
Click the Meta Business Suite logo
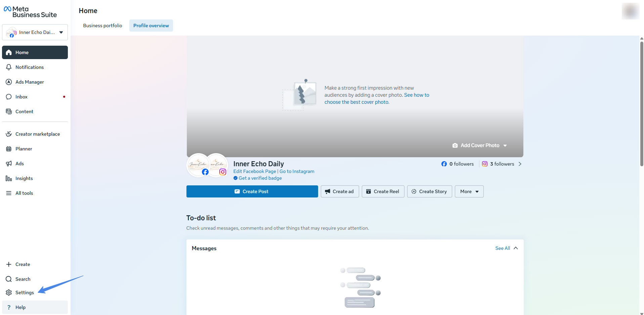point(30,12)
